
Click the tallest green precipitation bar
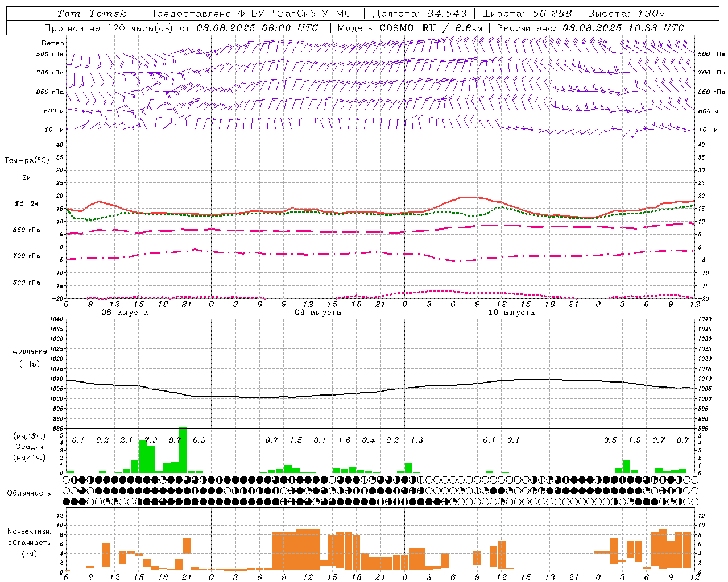click(x=183, y=450)
